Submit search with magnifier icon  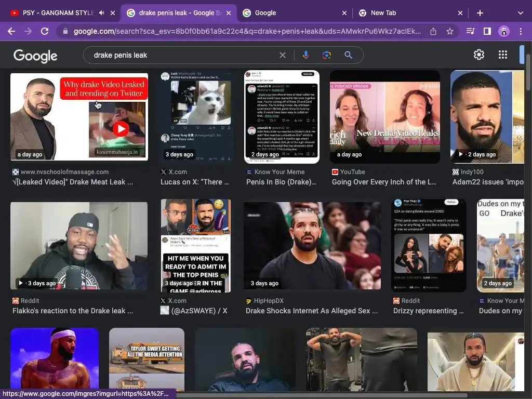(x=348, y=55)
